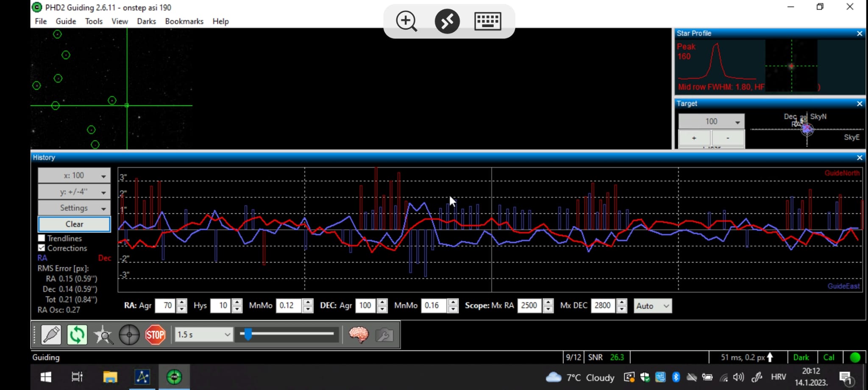The image size is (868, 390).
Task: Open the Darks menu
Action: click(146, 21)
